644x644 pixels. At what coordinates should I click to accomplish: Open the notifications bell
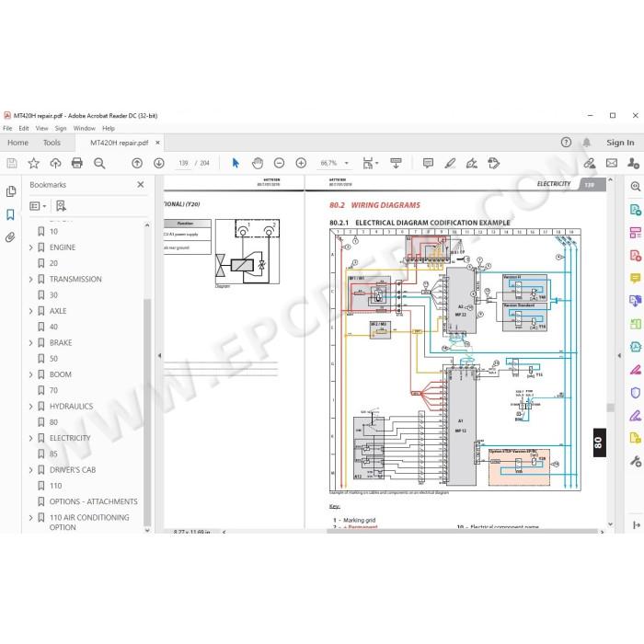[587, 143]
